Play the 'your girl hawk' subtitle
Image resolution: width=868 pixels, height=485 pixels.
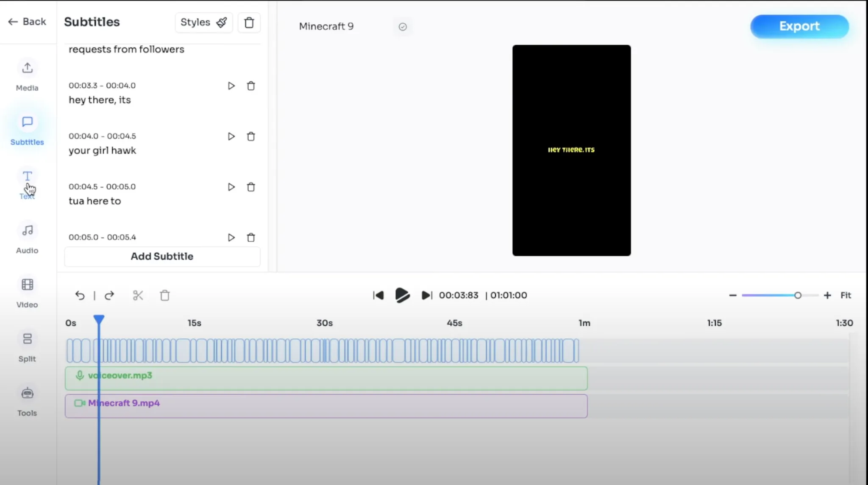tap(231, 136)
